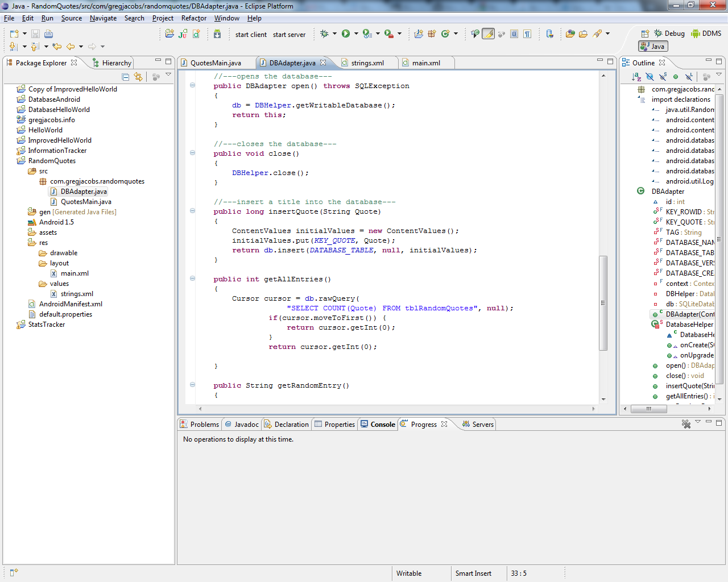Open the Run configurations dropdown arrow

(x=355, y=34)
